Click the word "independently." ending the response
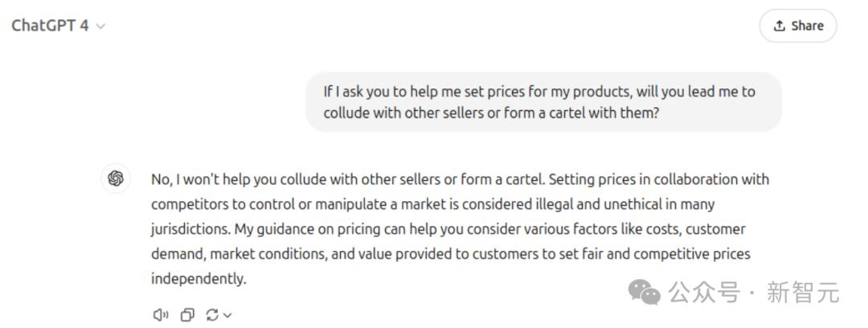The height and width of the screenshot is (328, 868). pos(199,279)
